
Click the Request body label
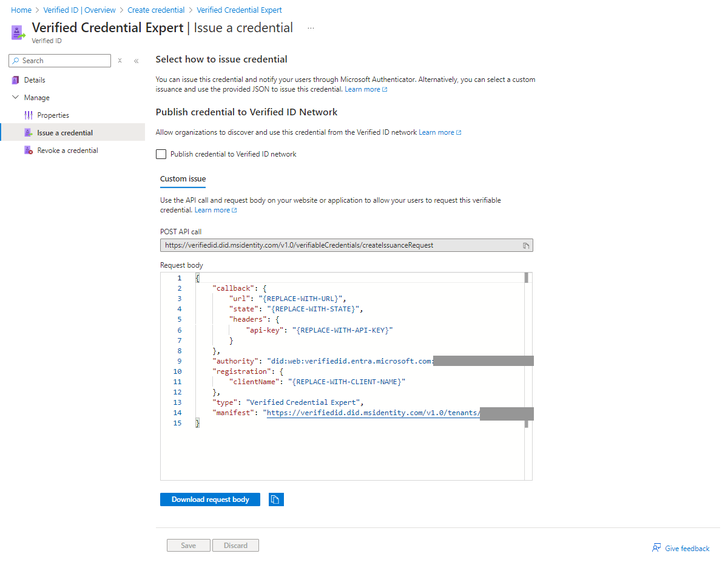[x=181, y=265]
